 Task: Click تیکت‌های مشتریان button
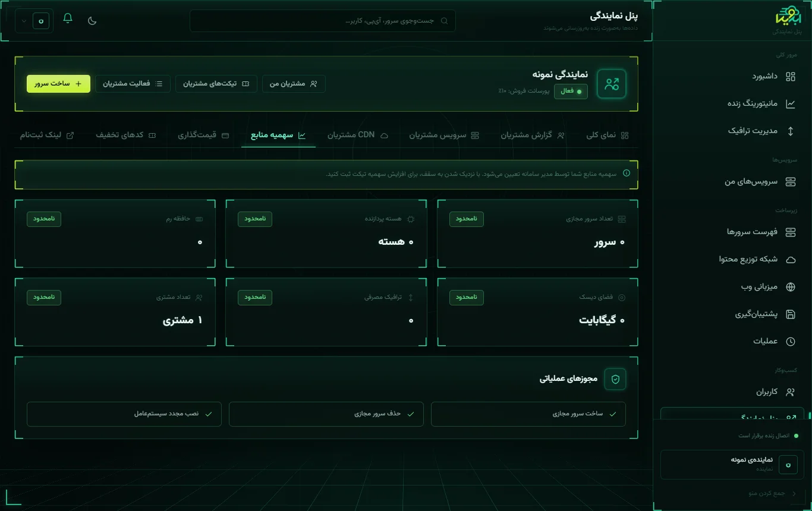pyautogui.click(x=216, y=84)
